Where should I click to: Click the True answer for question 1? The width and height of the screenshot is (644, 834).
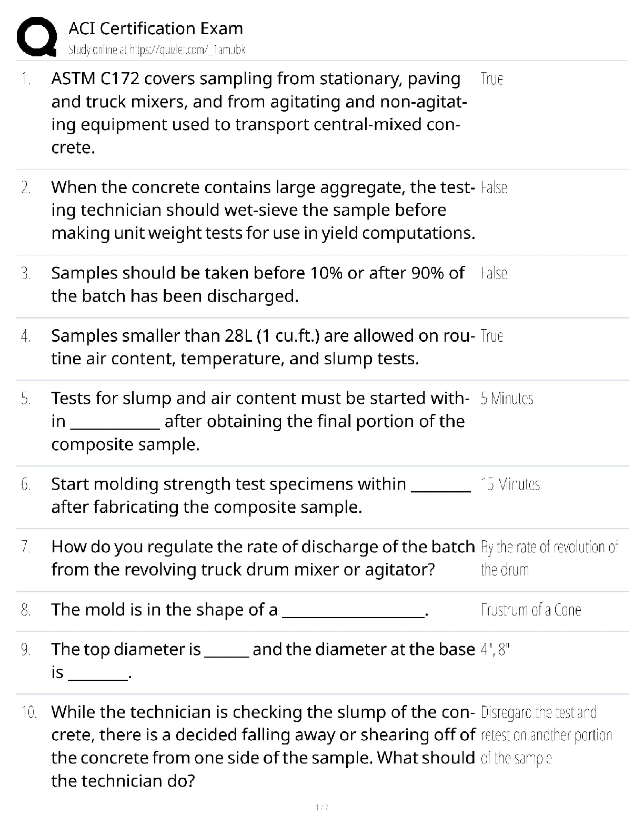point(492,79)
